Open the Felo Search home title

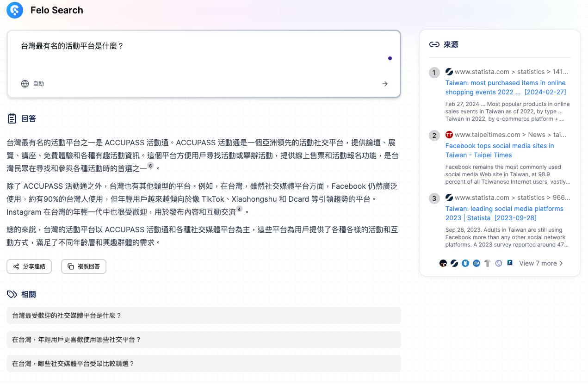pyautogui.click(x=57, y=10)
